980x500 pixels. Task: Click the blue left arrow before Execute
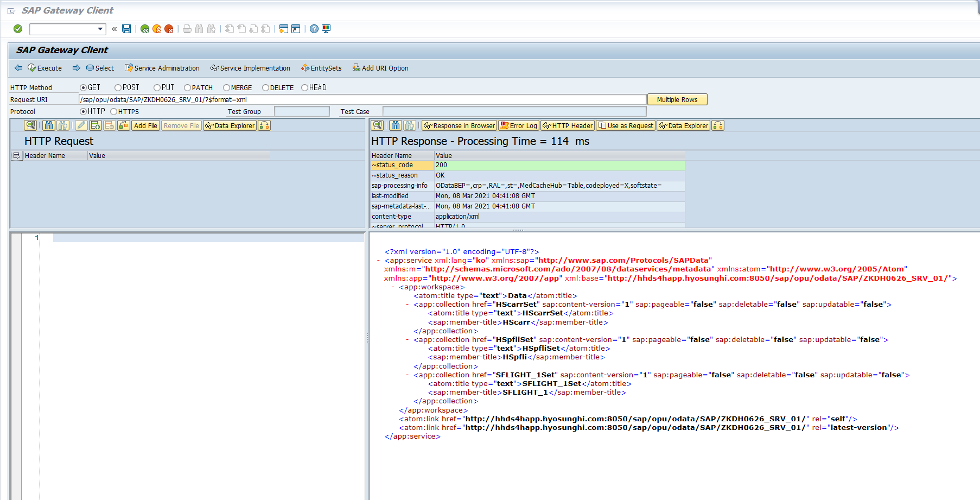pos(18,68)
